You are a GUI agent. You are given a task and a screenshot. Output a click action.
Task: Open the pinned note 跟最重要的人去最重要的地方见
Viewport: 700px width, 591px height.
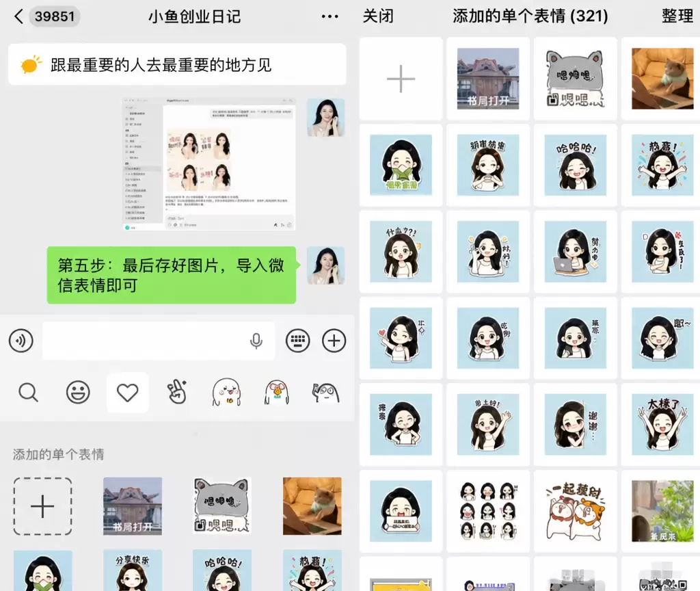177,64
